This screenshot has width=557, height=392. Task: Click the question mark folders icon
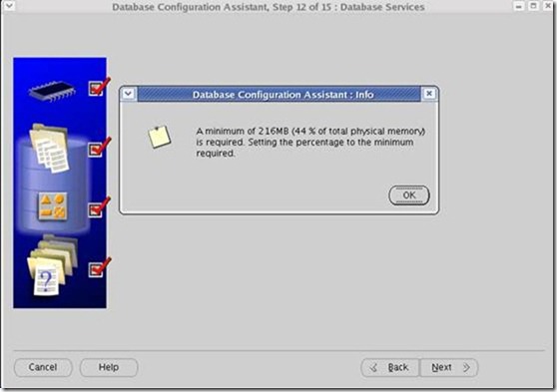click(52, 265)
